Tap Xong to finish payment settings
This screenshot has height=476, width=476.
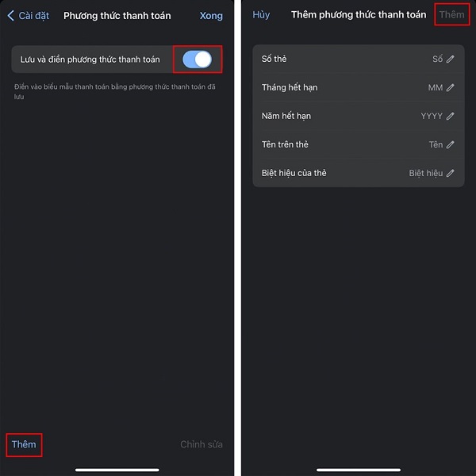(x=211, y=16)
